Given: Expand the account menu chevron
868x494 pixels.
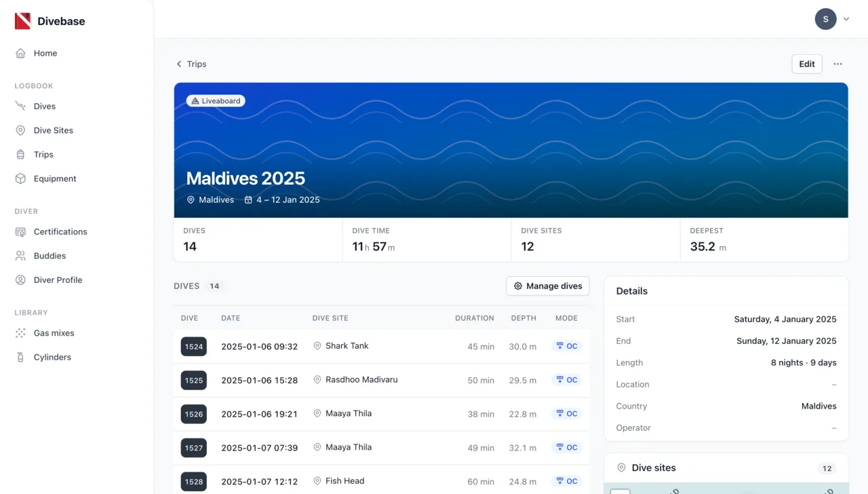Looking at the screenshot, I should pyautogui.click(x=846, y=19).
